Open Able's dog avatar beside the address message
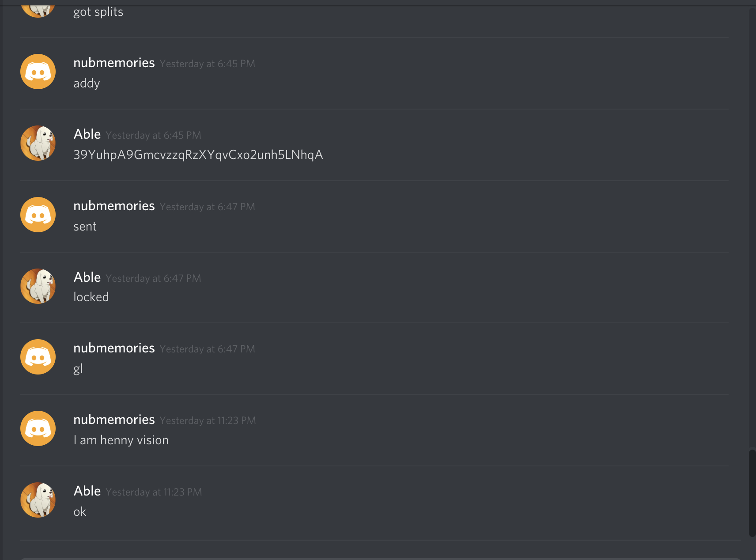The width and height of the screenshot is (756, 560). tap(38, 143)
